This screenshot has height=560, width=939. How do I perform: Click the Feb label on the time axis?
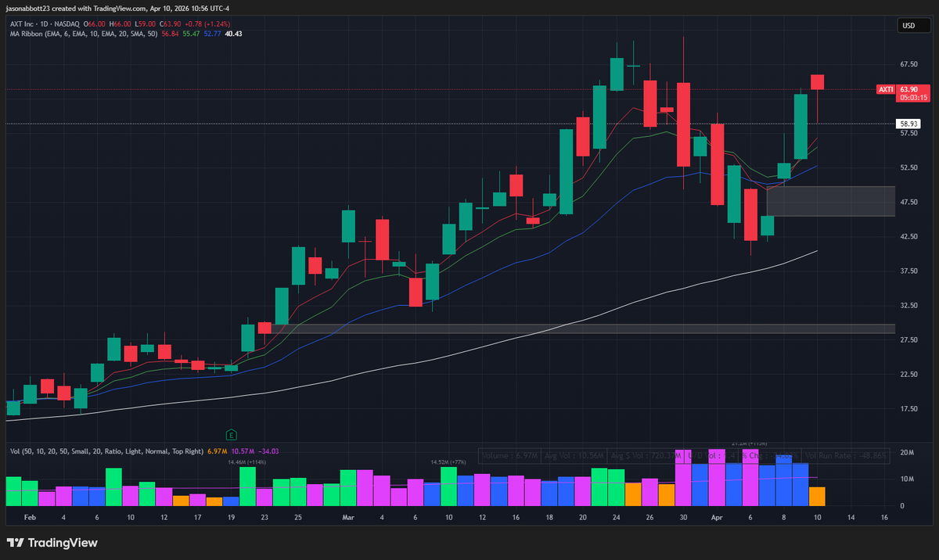[30, 518]
